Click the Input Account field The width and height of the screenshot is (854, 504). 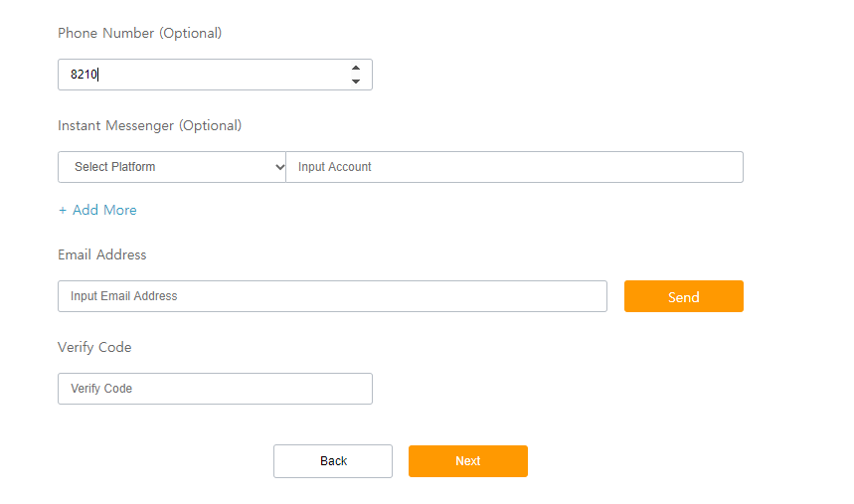click(x=515, y=167)
